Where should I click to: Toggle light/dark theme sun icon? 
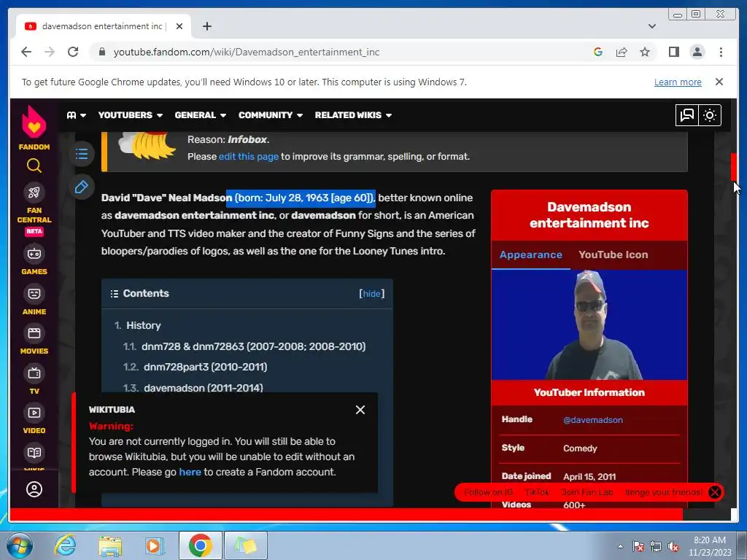tap(710, 115)
